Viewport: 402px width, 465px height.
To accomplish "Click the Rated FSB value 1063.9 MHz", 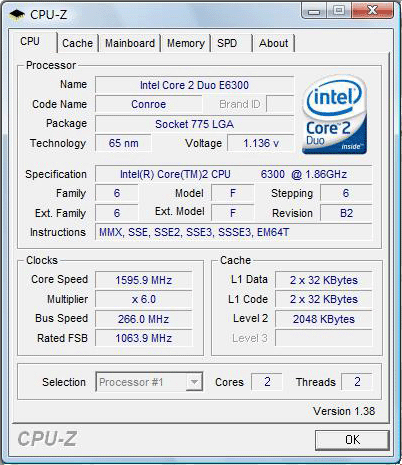I will [144, 338].
